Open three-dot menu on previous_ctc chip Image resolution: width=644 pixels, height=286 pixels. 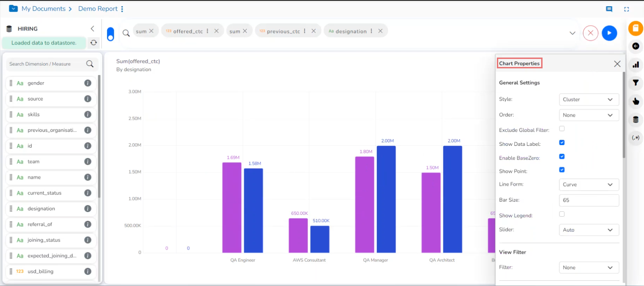(305, 31)
